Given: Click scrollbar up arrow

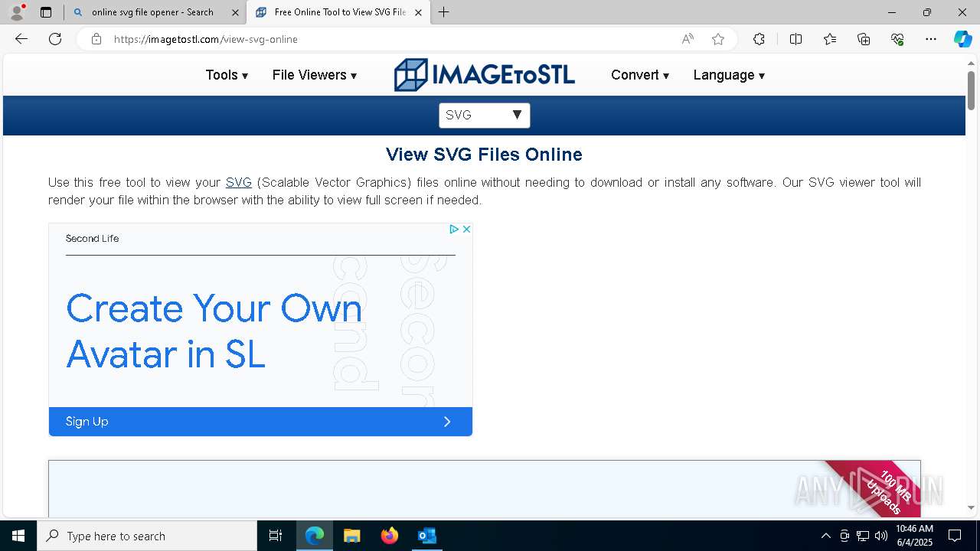Looking at the screenshot, I should click(x=971, y=63).
